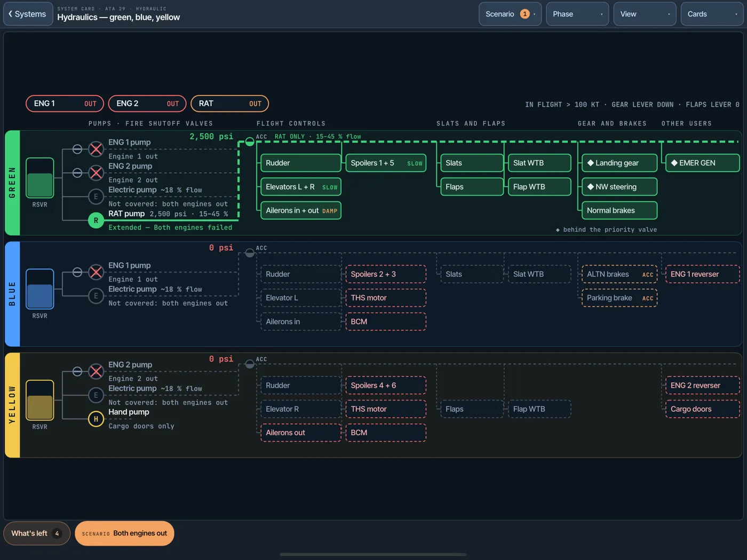Open the View dropdown
747x560 pixels.
[x=645, y=14]
